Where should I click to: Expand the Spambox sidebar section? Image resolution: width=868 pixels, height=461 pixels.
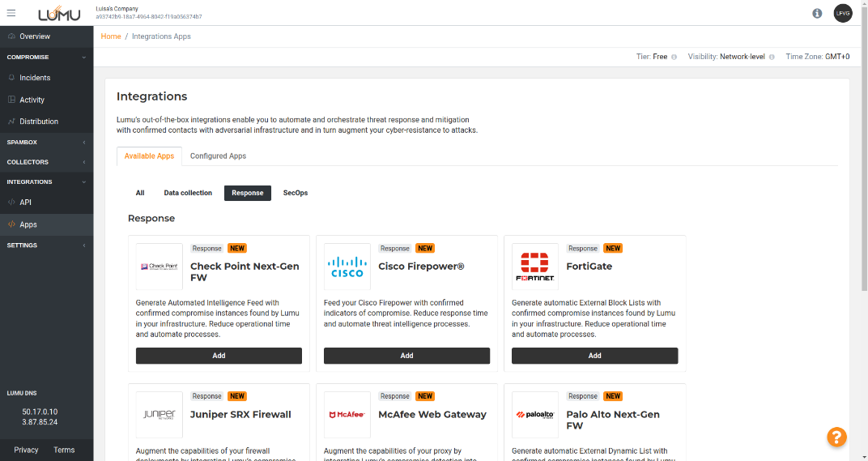coord(46,143)
